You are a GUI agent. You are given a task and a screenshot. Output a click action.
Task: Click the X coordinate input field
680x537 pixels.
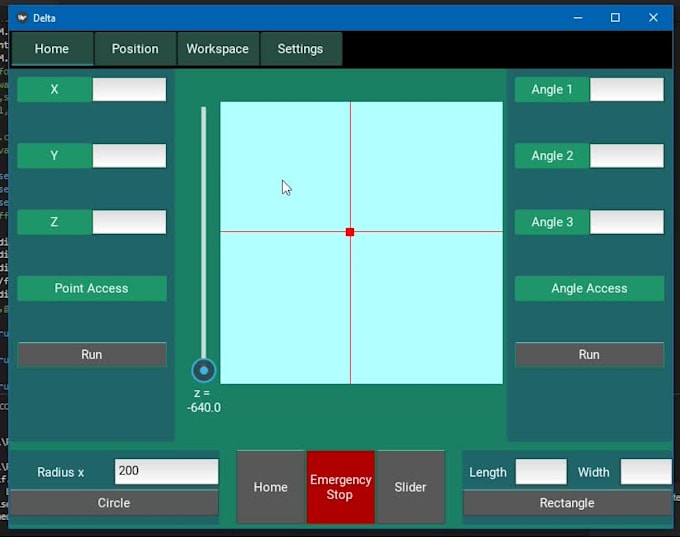129,89
